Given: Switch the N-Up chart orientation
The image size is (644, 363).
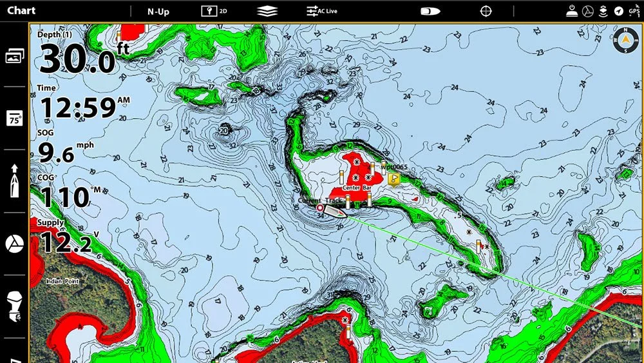Looking at the screenshot, I should (158, 12).
